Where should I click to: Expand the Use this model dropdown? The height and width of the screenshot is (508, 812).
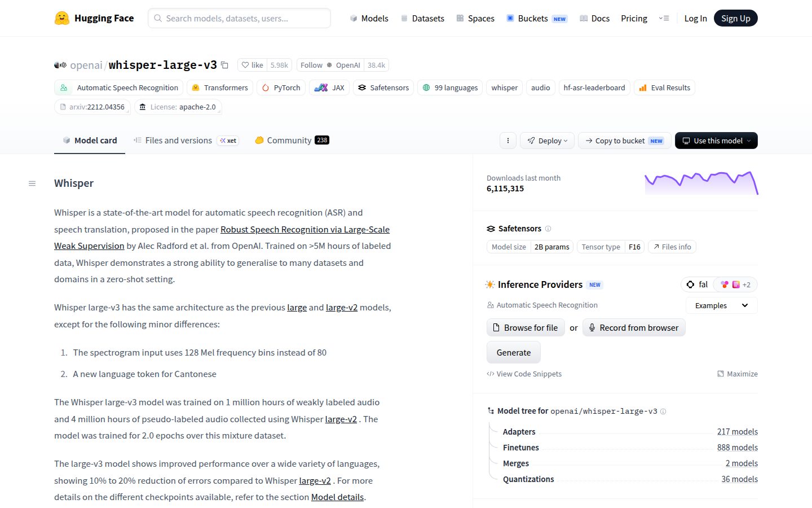coord(716,141)
